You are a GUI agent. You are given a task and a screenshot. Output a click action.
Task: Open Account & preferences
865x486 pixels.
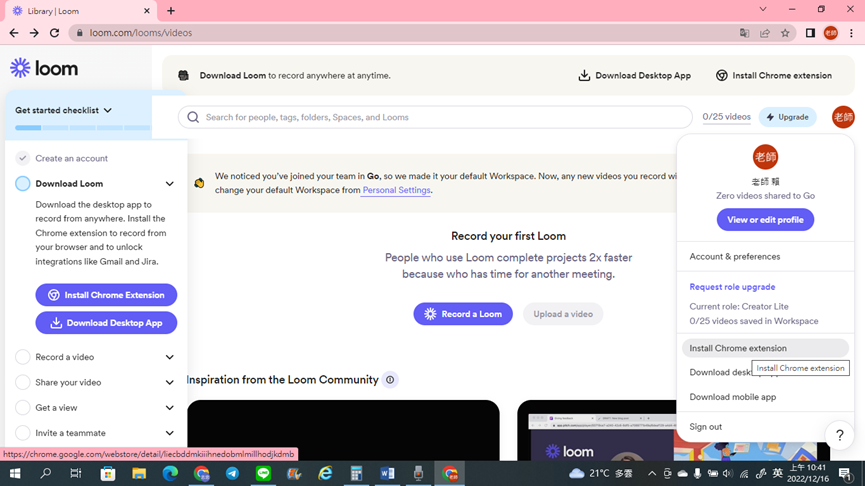click(735, 257)
